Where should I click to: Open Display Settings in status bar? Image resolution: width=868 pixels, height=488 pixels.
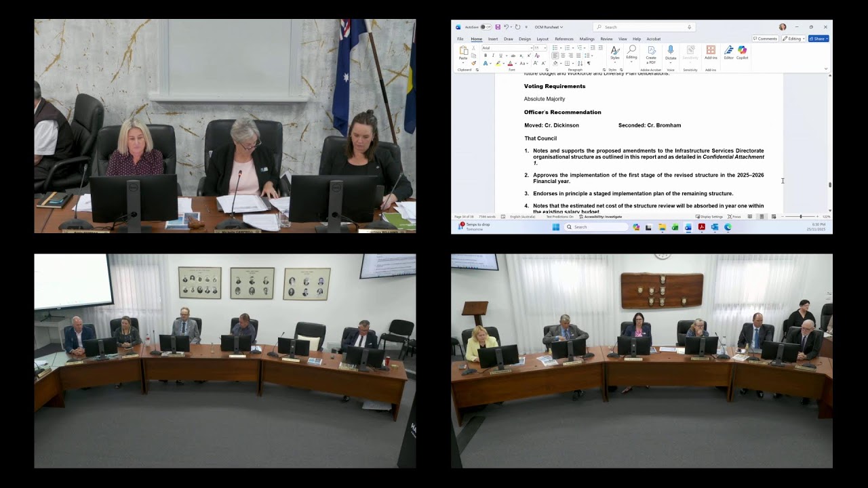[x=709, y=217]
